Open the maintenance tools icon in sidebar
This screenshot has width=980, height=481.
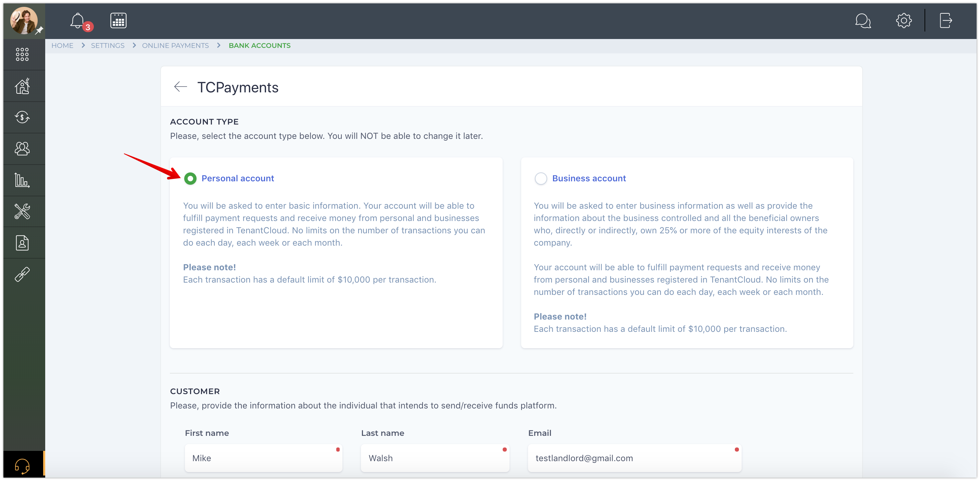pyautogui.click(x=22, y=211)
